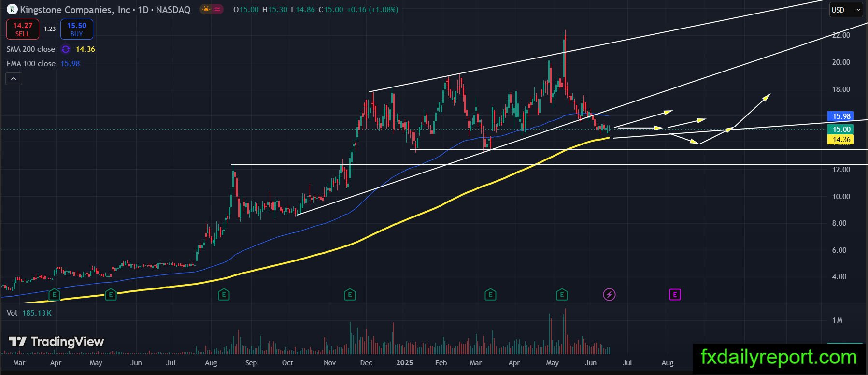Click the Feb label on time axis
868x375 pixels.
click(x=441, y=363)
